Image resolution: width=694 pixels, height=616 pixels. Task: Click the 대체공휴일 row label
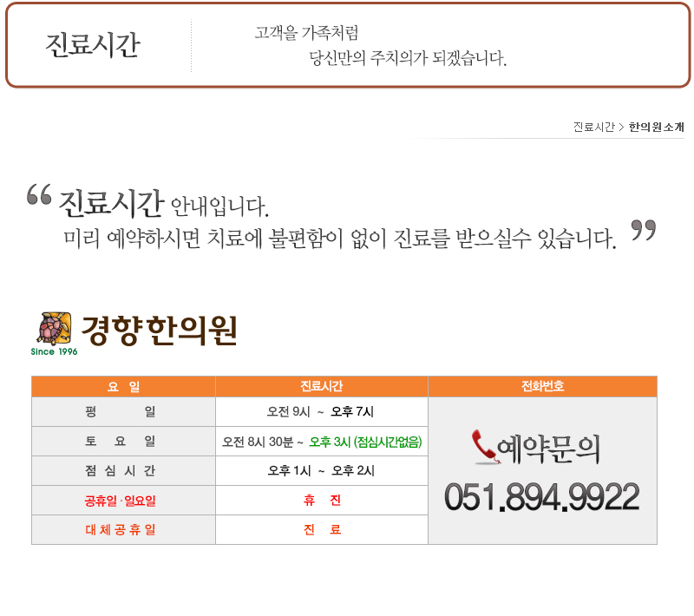click(x=121, y=530)
